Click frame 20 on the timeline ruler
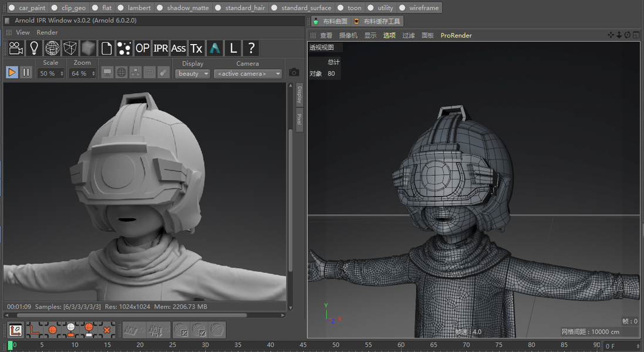Viewport: 644px width, 352px height. [140, 345]
